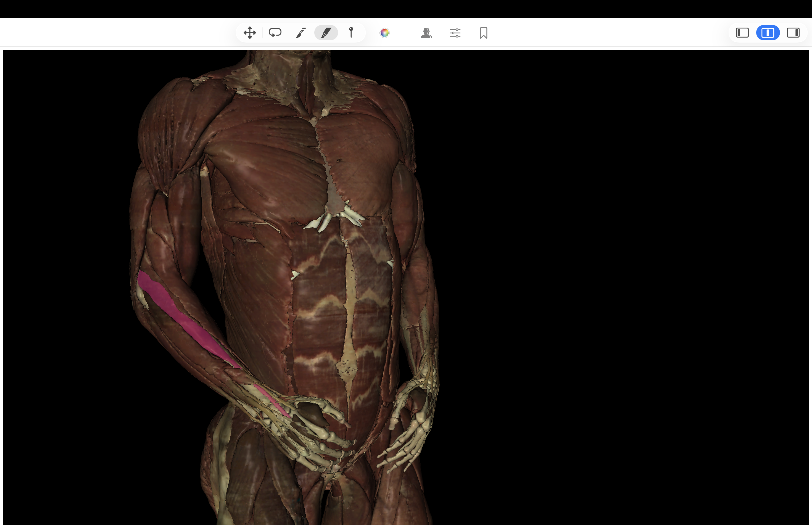Activate the pin marker tool
The image size is (812, 528).
click(x=351, y=33)
